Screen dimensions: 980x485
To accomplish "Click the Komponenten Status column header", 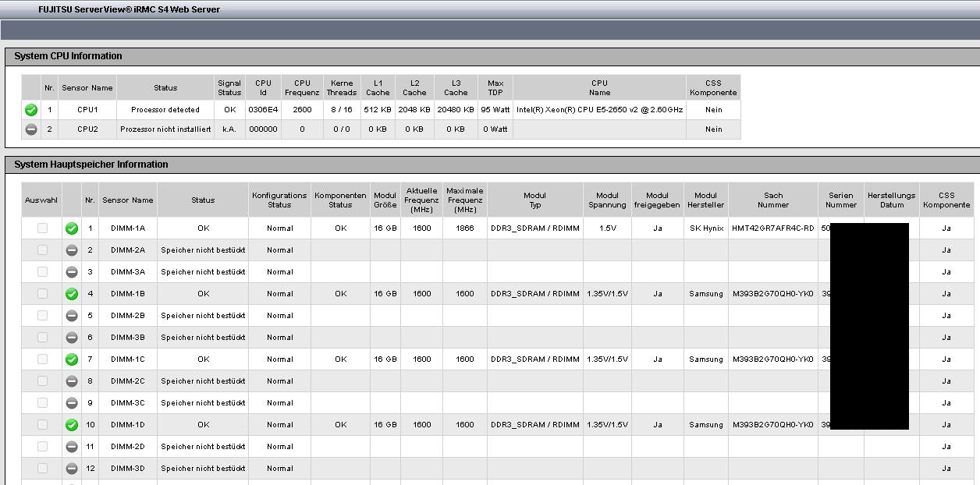I will click(340, 200).
